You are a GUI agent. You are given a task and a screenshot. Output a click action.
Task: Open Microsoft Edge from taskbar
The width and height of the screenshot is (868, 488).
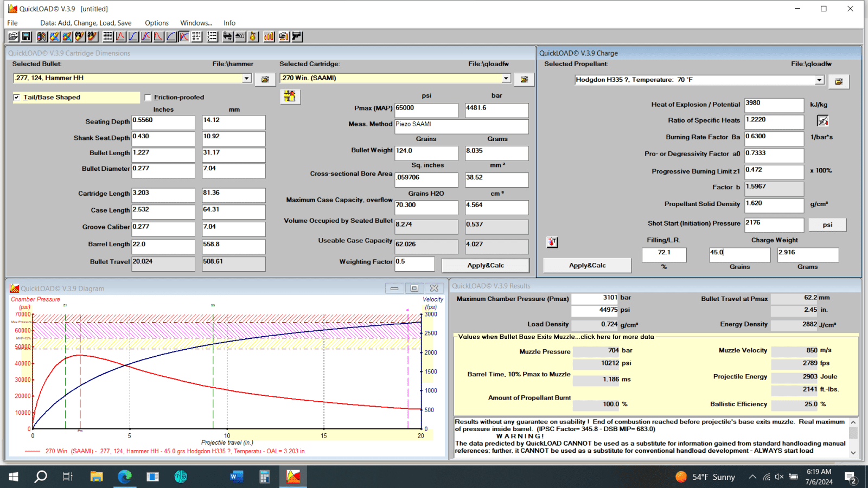coord(125,477)
